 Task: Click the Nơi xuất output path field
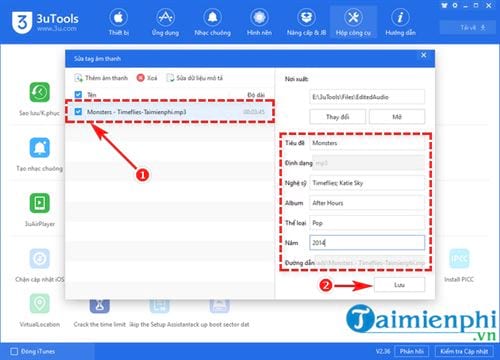point(367,97)
